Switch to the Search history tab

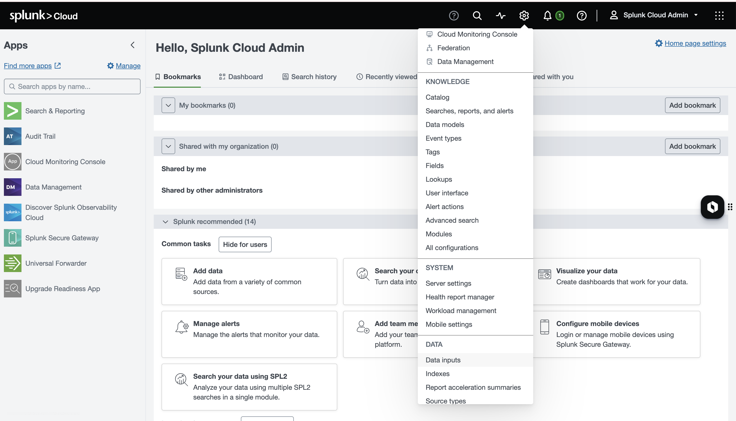click(309, 77)
